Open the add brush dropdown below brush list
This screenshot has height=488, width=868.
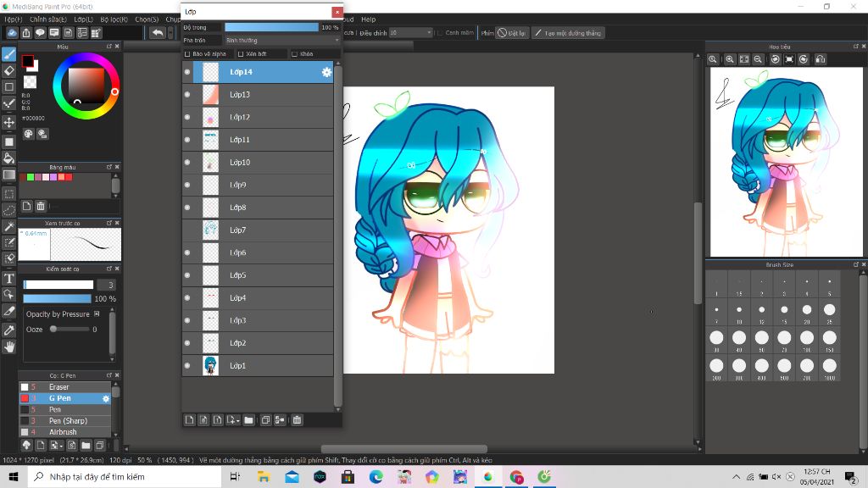tap(55, 445)
